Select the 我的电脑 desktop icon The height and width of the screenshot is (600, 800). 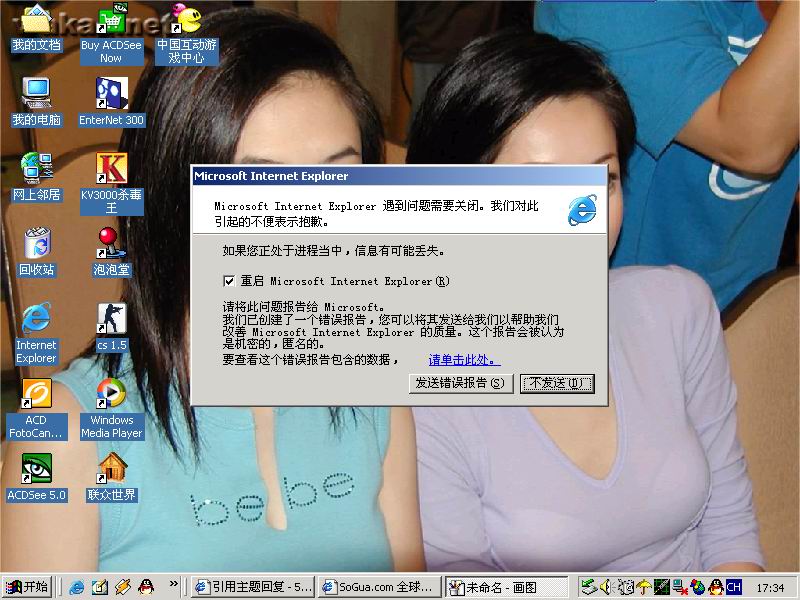pos(36,102)
